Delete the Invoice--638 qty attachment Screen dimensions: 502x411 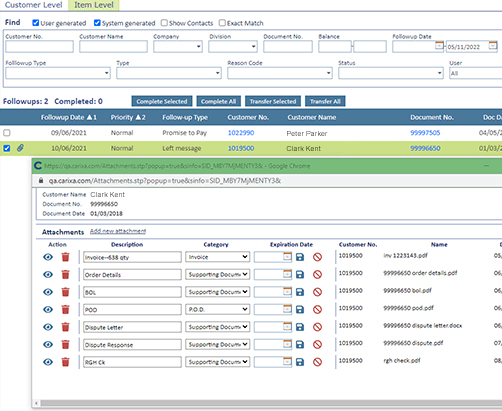click(x=66, y=257)
